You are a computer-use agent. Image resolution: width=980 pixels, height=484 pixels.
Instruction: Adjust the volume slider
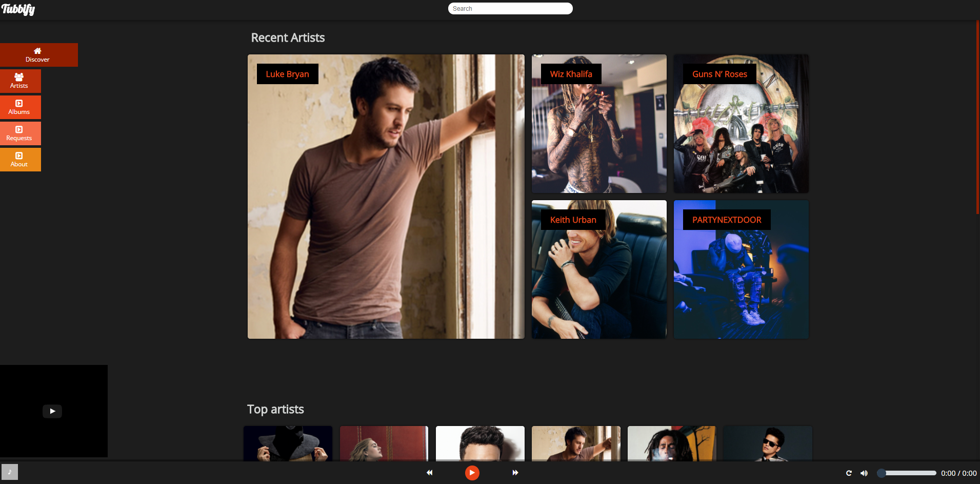907,473
